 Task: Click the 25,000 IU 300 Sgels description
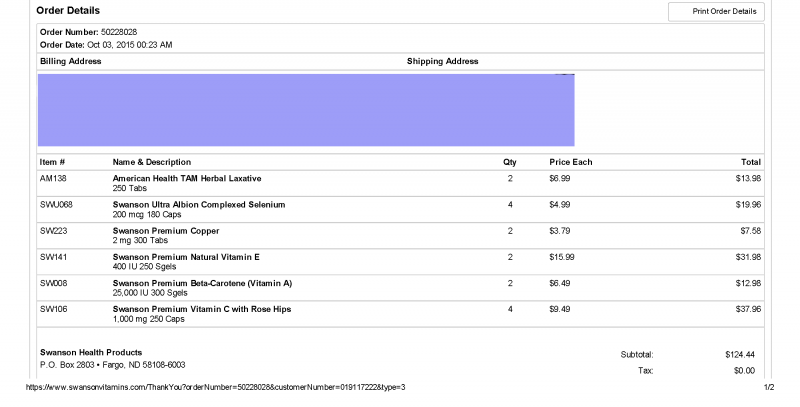pos(150,293)
